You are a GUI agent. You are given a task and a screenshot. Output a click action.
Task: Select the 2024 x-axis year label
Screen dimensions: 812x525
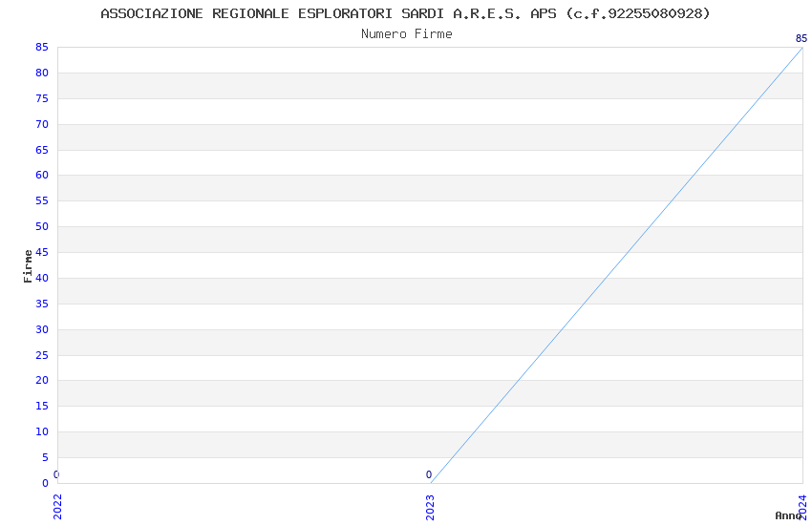pos(802,507)
